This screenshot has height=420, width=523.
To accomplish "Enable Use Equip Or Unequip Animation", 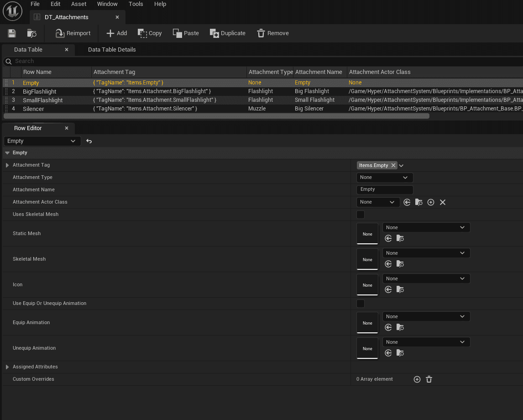I will (x=361, y=304).
